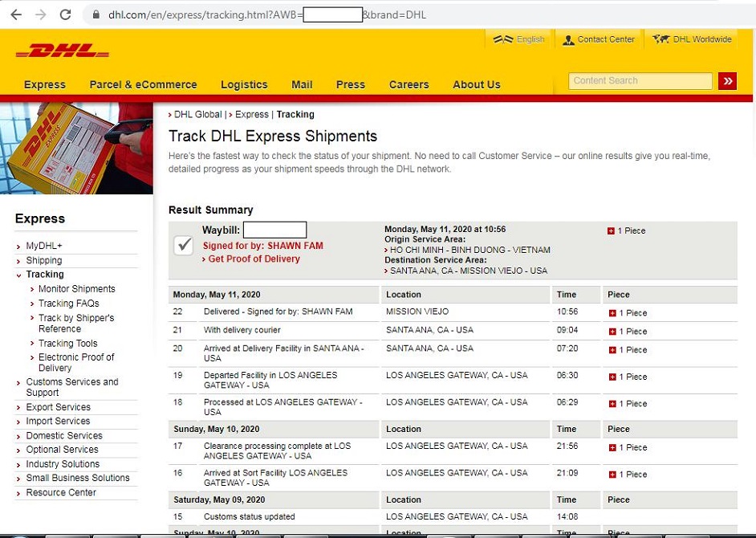Open Resource Center in the sidebar

61,492
